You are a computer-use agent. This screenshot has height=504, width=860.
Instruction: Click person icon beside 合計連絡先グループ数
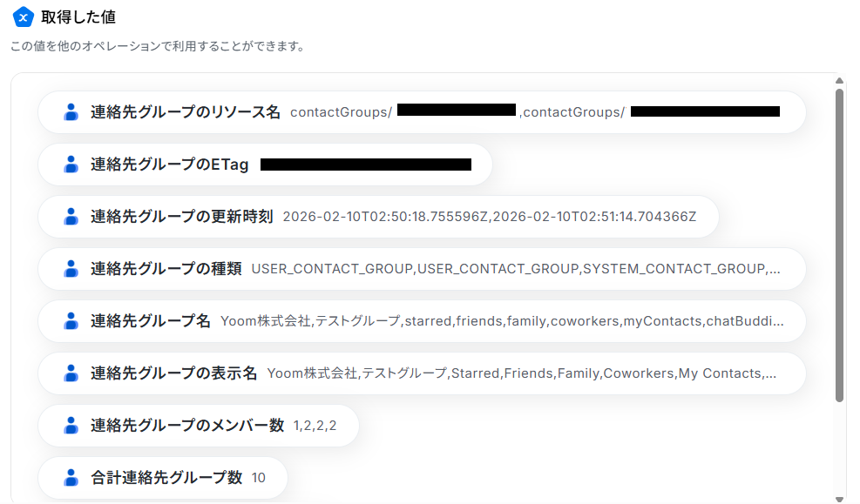tap(71, 478)
